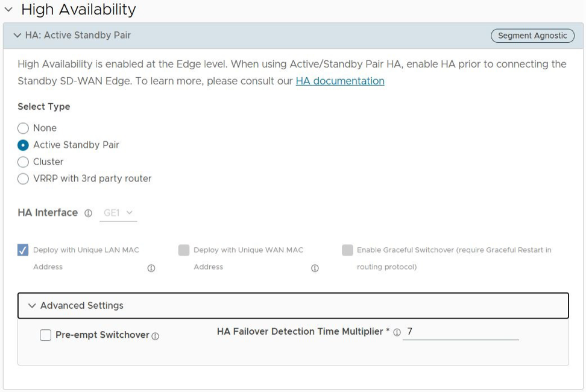The width and height of the screenshot is (586, 392).
Task: Collapse the Advanced Settings section
Action: coord(32,306)
